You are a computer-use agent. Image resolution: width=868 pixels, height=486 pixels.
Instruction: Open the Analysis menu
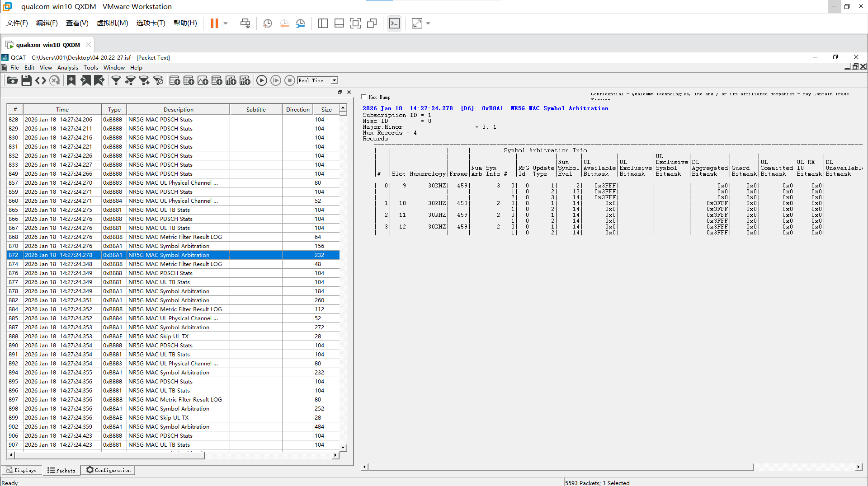67,68
